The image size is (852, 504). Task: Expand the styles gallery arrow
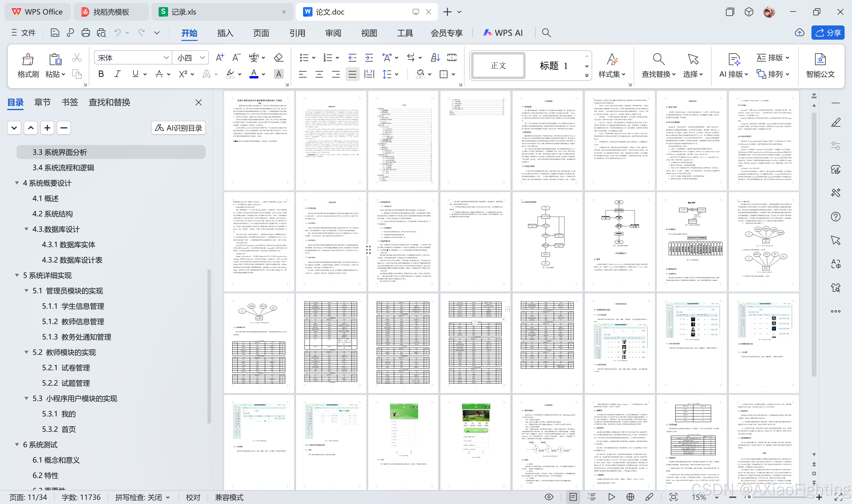[x=587, y=76]
